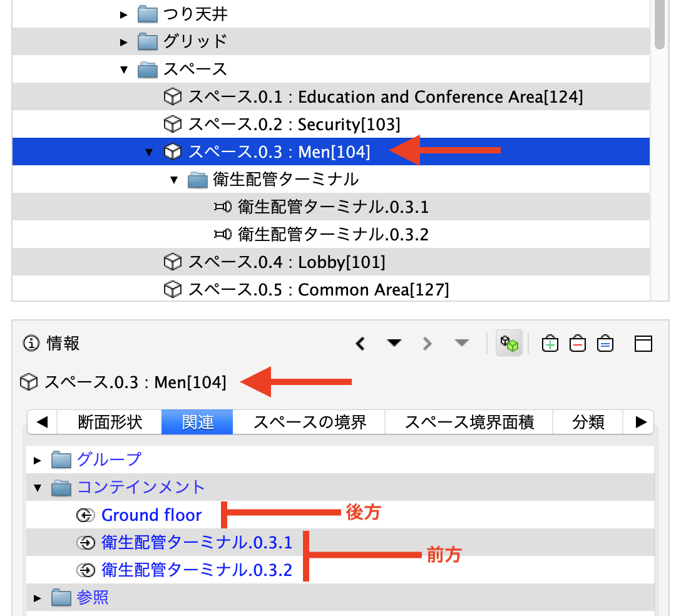Select row スペース.0.5 : Common Area[127]
This screenshot has width=681, height=616.
pos(331,289)
